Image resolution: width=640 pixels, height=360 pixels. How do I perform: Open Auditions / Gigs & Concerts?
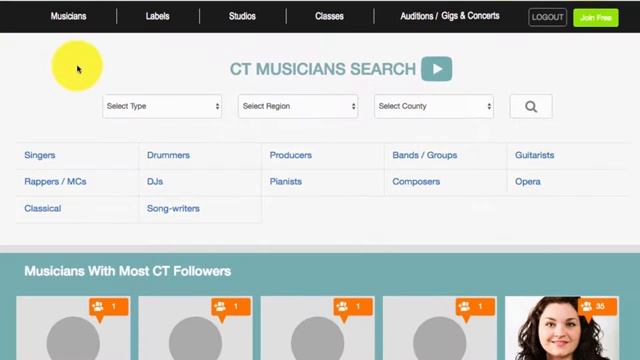449,16
